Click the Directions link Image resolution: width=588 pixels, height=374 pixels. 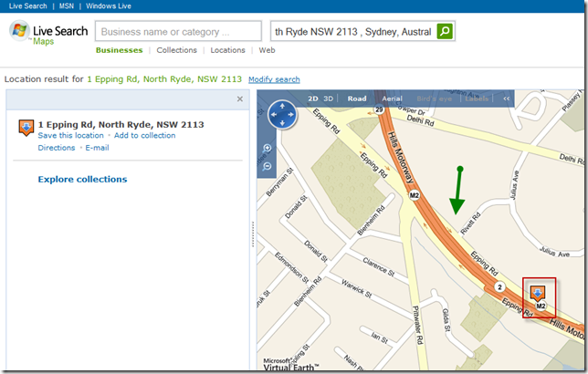57,148
